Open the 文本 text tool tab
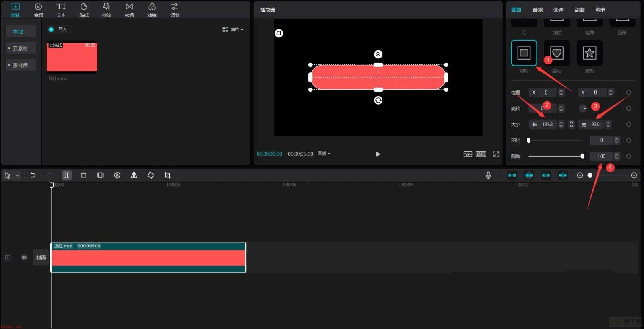Screen dimensions: 644x329 point(61,10)
